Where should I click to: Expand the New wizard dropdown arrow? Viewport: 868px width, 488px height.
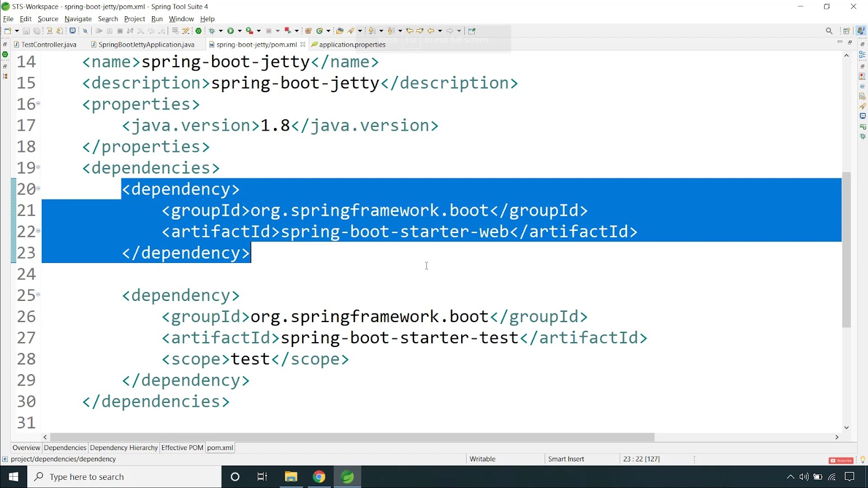(16, 31)
